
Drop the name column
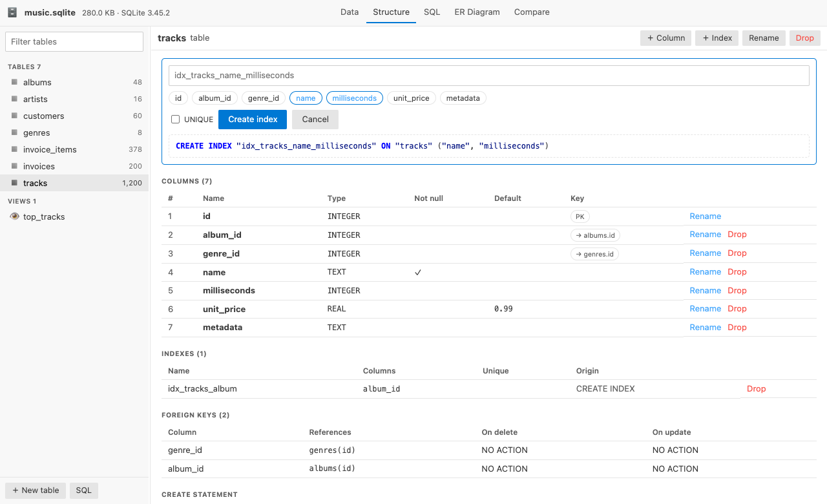click(x=737, y=272)
